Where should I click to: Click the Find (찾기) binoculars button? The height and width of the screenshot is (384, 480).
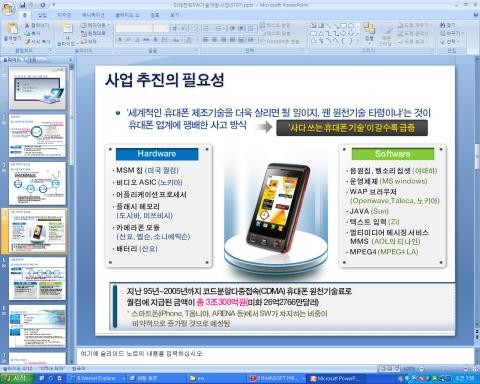pos(447,25)
